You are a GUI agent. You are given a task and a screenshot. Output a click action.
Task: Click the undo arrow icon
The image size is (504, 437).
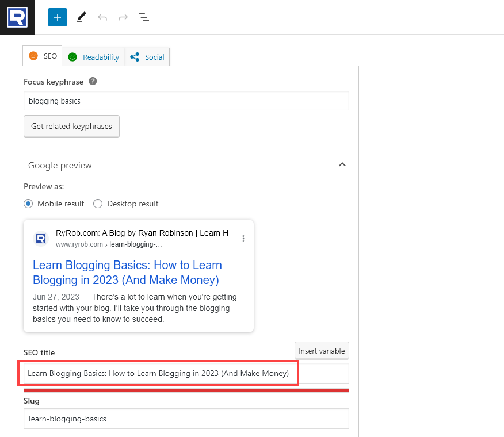point(102,17)
